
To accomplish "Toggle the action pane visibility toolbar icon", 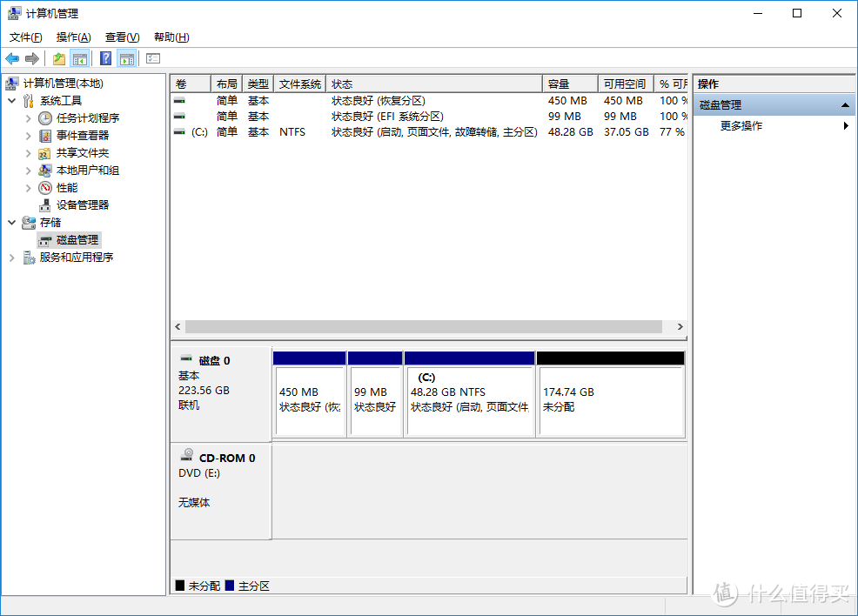I will (x=127, y=57).
